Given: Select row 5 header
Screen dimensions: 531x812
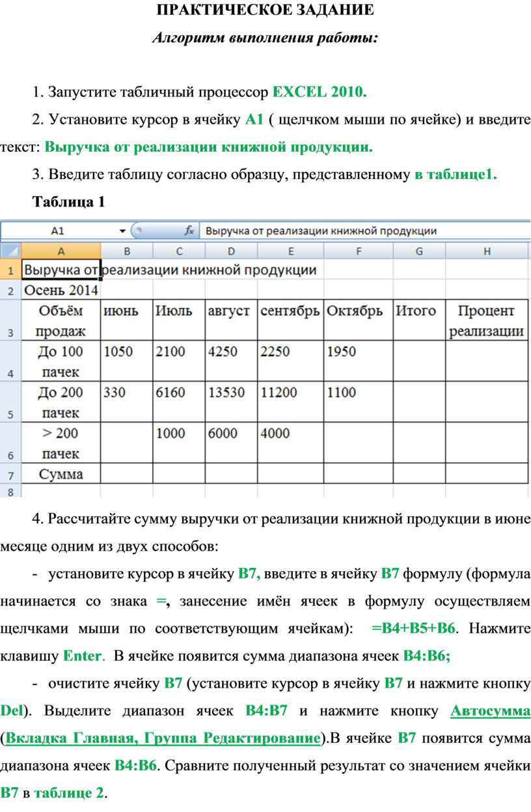Looking at the screenshot, I should pyautogui.click(x=10, y=402).
